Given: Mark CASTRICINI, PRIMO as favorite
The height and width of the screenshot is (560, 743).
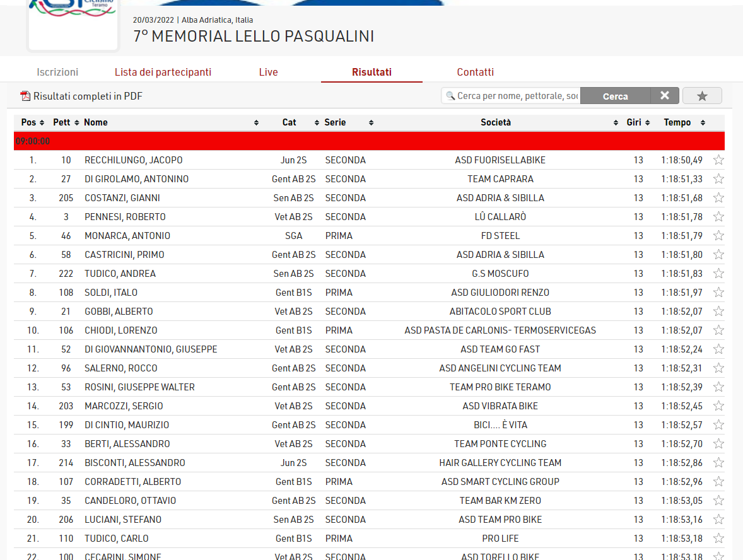Looking at the screenshot, I should click(718, 255).
